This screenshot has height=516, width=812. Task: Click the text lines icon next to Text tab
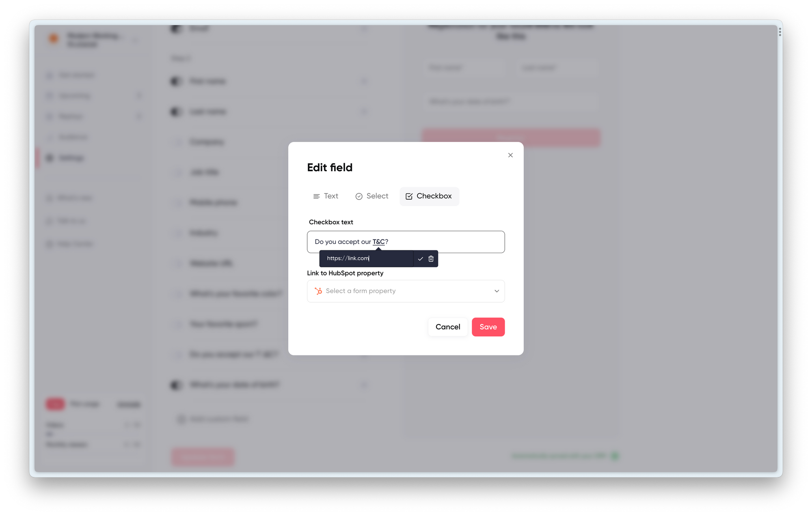(x=317, y=196)
